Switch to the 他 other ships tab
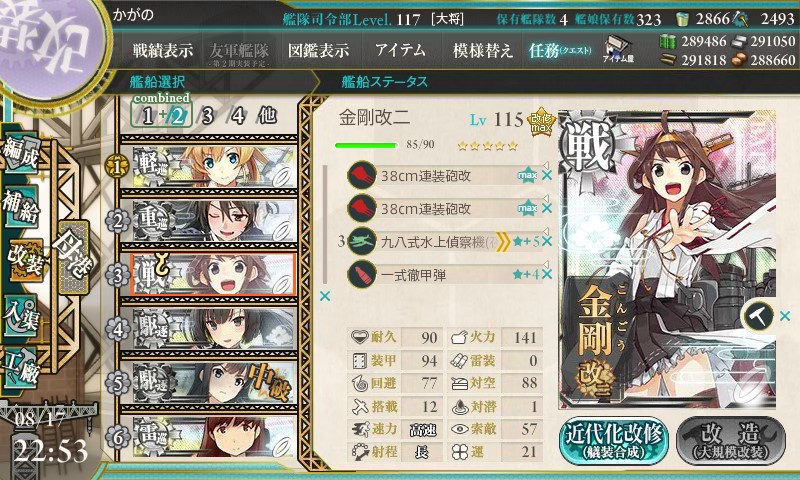The height and width of the screenshot is (480, 800). (267, 116)
